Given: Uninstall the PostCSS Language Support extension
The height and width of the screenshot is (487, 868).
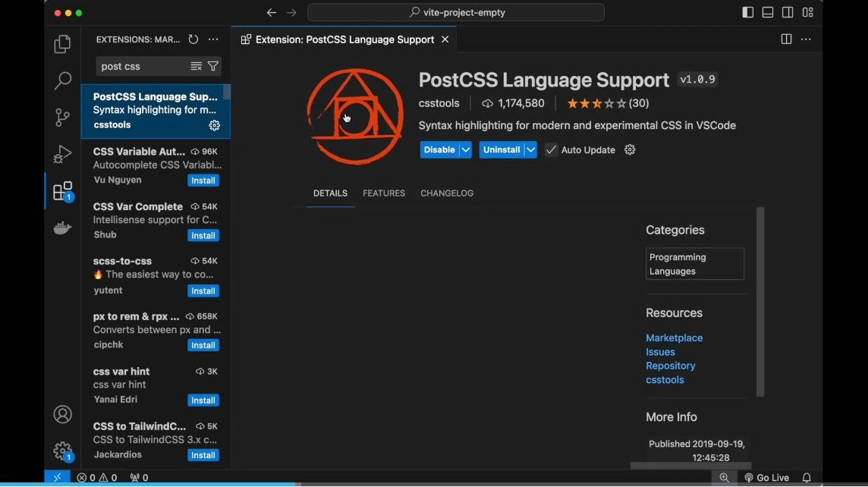Looking at the screenshot, I should click(502, 150).
